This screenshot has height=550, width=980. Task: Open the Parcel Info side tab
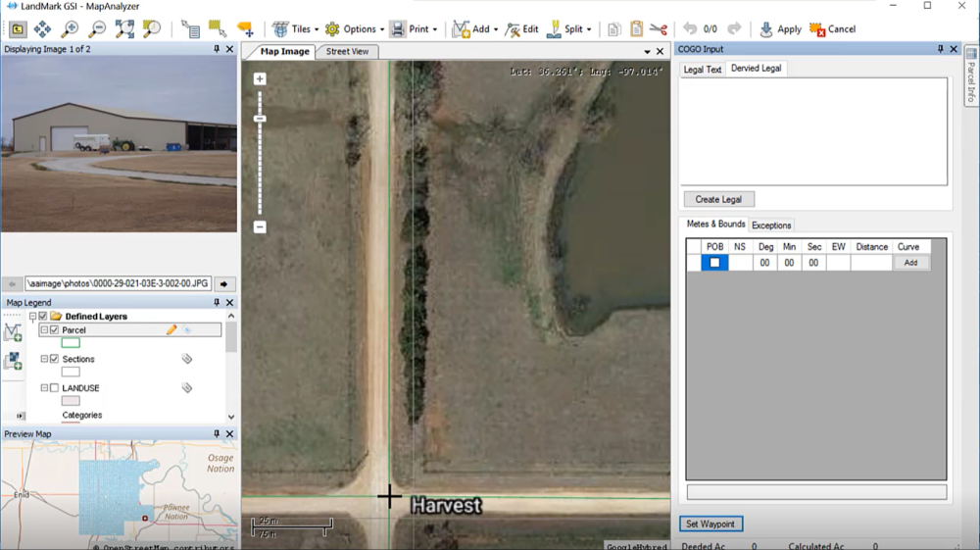[971, 77]
